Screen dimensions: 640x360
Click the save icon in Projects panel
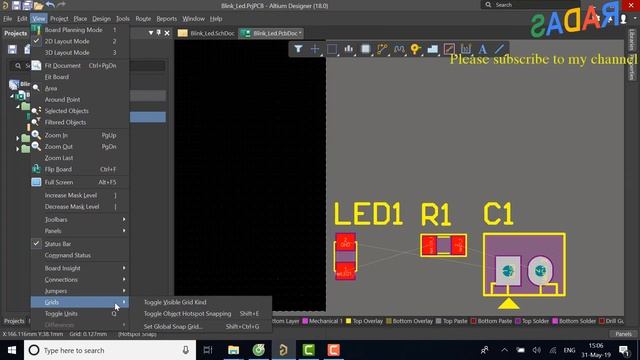click(x=12, y=49)
